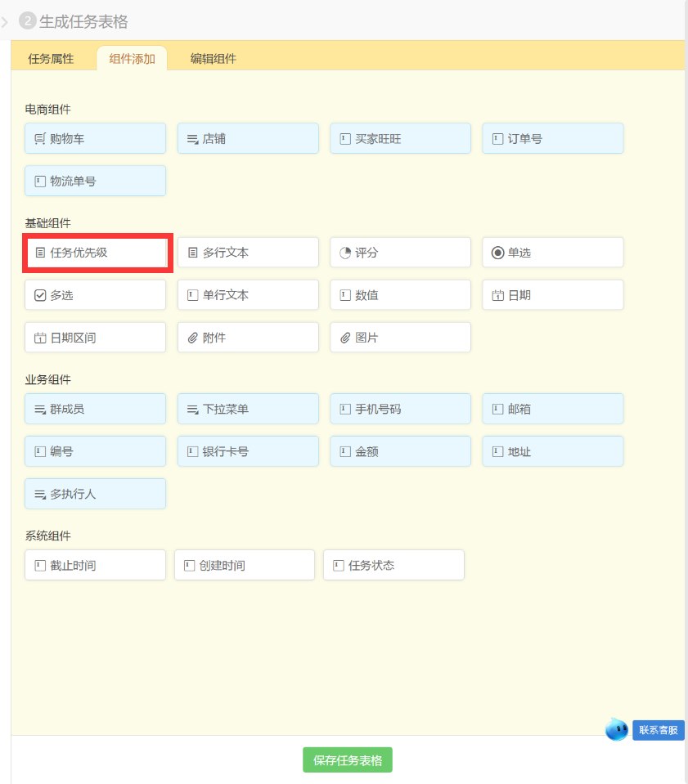Add the 群成员 group member component
This screenshot has width=688, height=784.
point(95,409)
